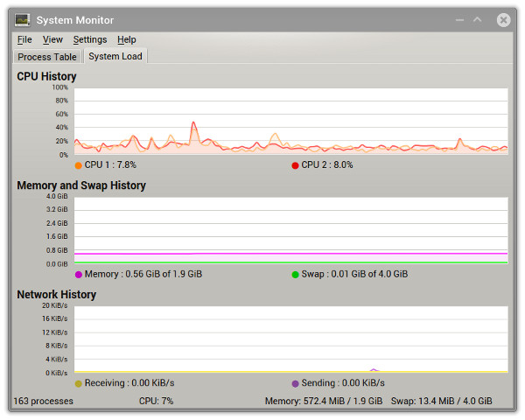This screenshot has width=525, height=420.
Task: Click the red CPU 2 legend dot
Action: pos(295,164)
